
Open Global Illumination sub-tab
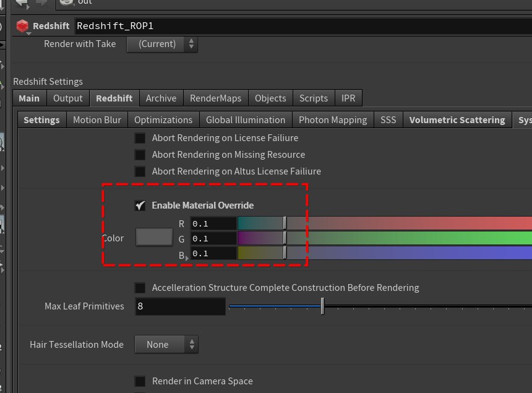(x=246, y=120)
